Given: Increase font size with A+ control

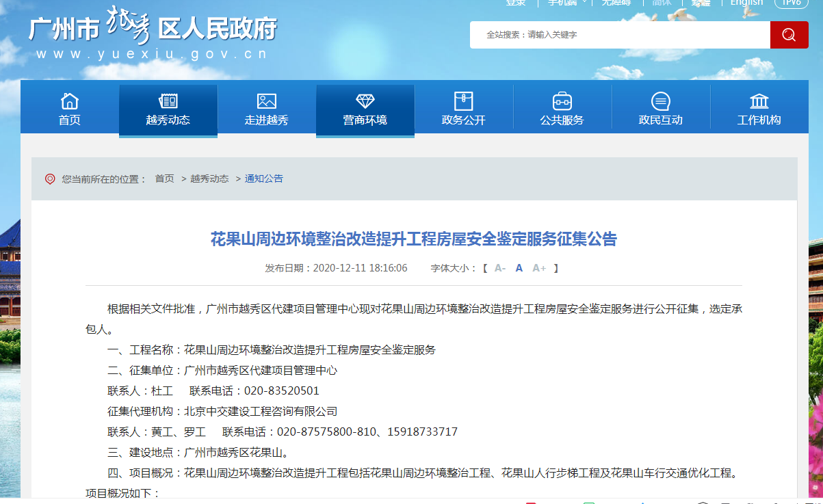Looking at the screenshot, I should (x=539, y=268).
